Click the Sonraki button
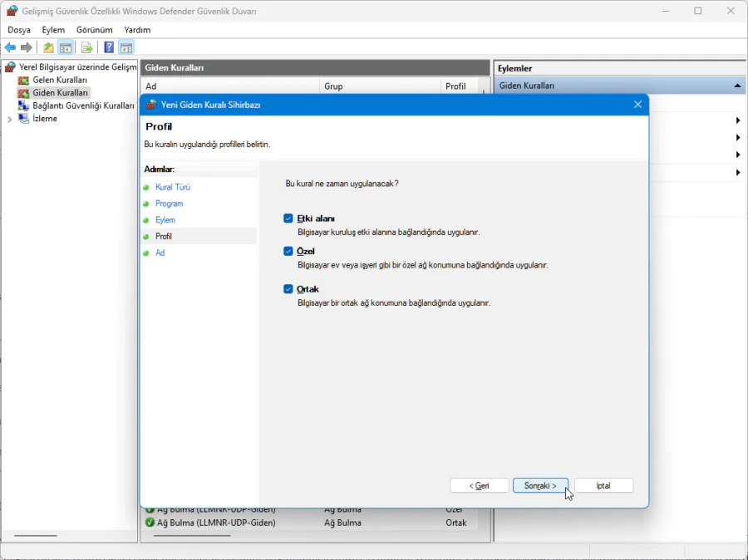The width and height of the screenshot is (748, 560). [540, 485]
